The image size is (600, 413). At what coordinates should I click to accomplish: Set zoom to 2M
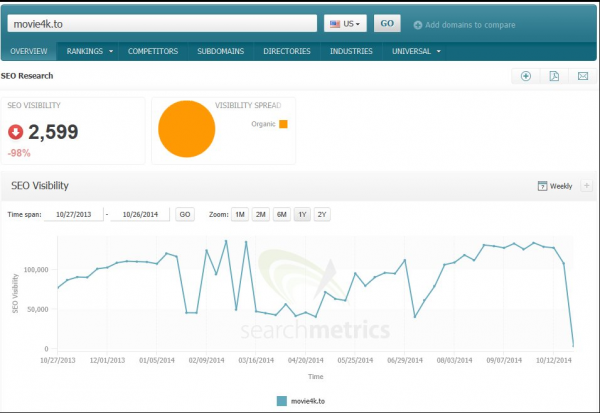tap(261, 214)
